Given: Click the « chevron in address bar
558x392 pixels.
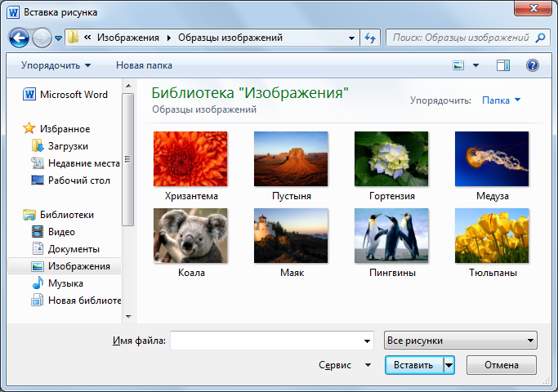Looking at the screenshot, I should tap(87, 38).
